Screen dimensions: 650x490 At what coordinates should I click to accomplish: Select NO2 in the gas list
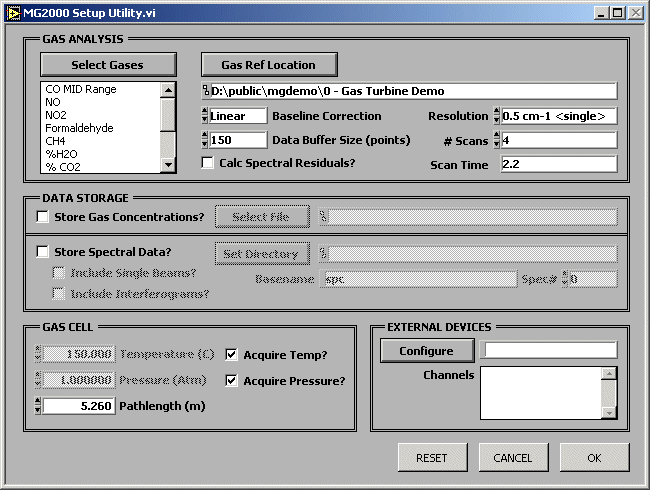[56, 115]
